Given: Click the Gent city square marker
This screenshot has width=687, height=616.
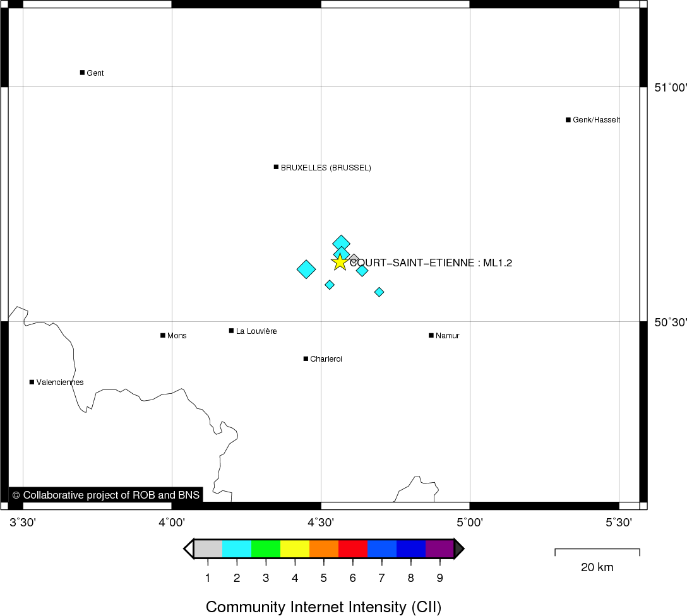Looking at the screenshot, I should (82, 73).
